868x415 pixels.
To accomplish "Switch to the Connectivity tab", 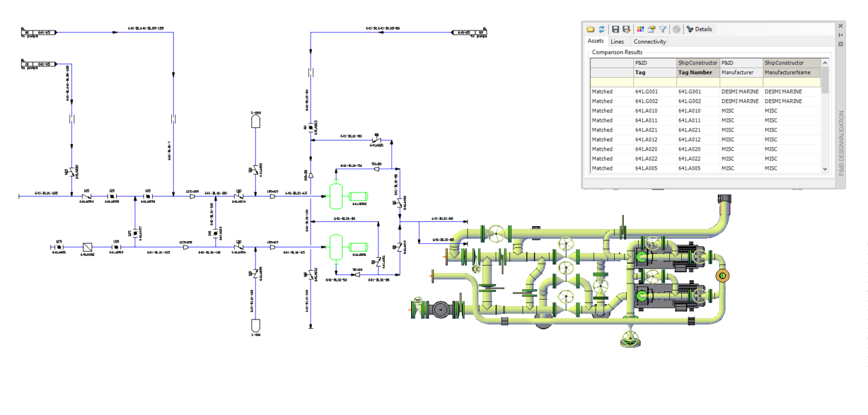I will [650, 42].
